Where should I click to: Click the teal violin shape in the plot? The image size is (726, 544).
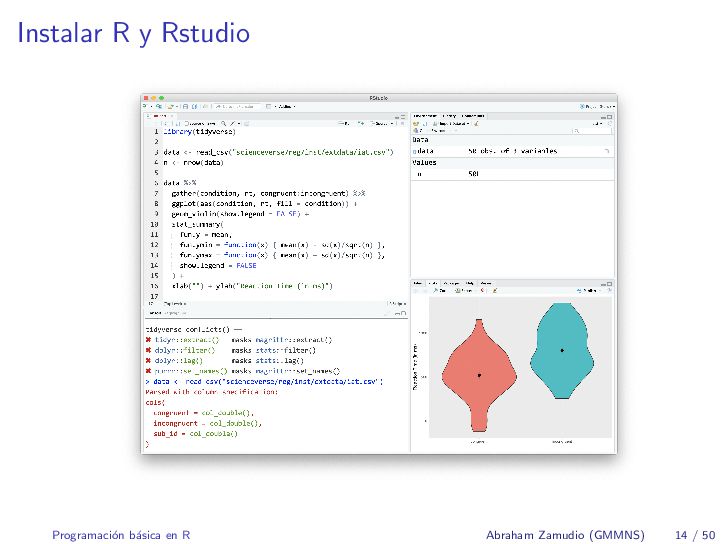[x=562, y=350]
